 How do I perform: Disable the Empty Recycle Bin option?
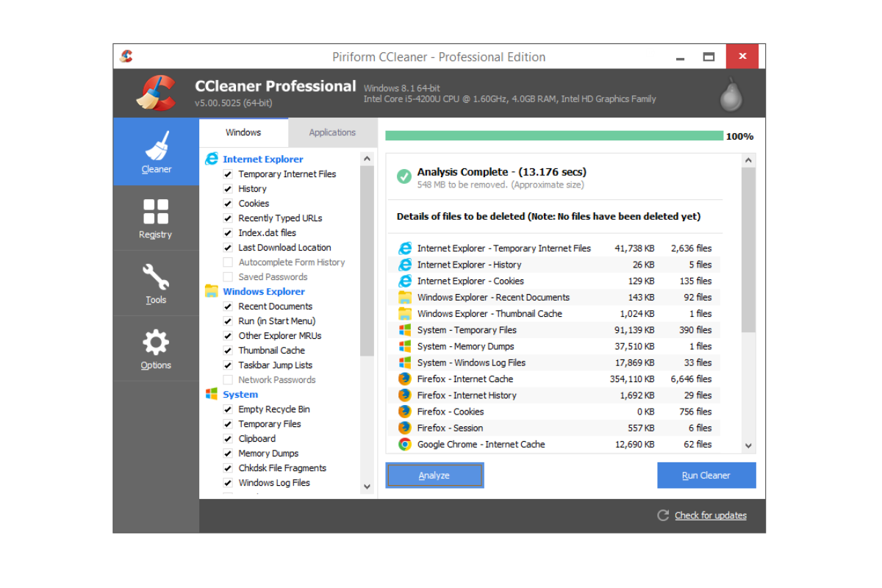(x=228, y=409)
